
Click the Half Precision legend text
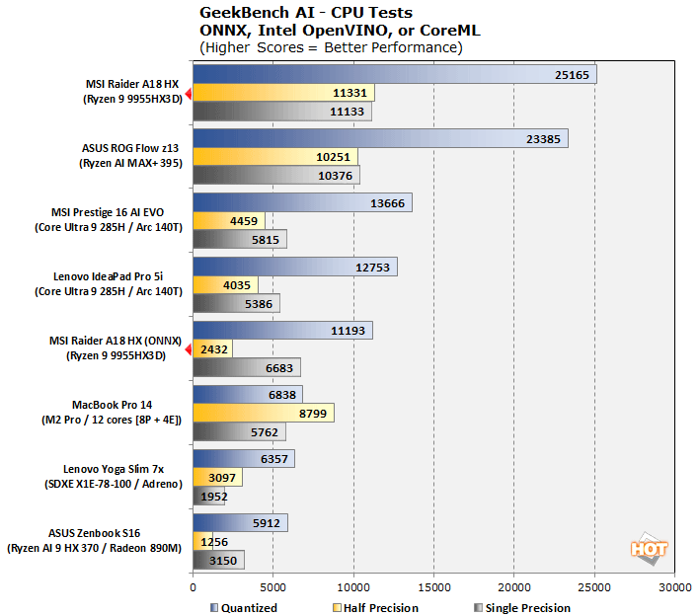click(381, 608)
